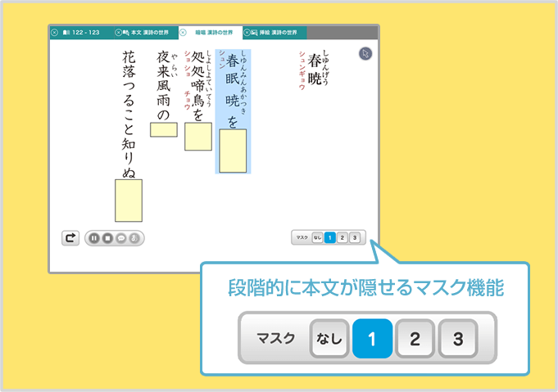Click the poem line 花落つること知りぬ

(129, 115)
